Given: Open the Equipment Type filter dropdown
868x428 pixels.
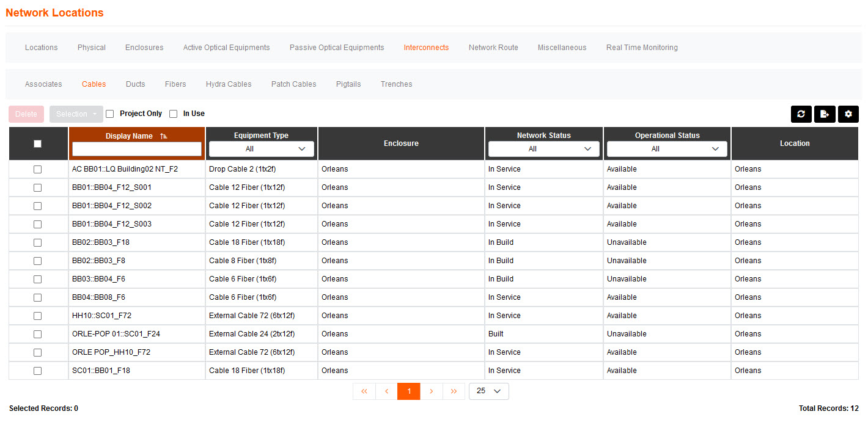Looking at the screenshot, I should coord(262,149).
